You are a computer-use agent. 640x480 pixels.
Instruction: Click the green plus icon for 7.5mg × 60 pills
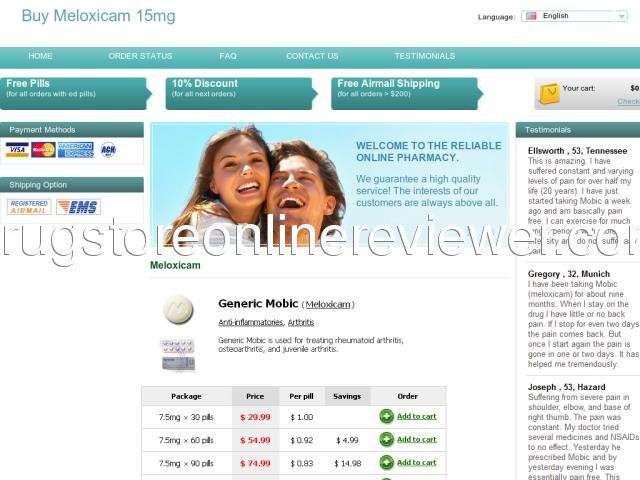click(x=386, y=440)
